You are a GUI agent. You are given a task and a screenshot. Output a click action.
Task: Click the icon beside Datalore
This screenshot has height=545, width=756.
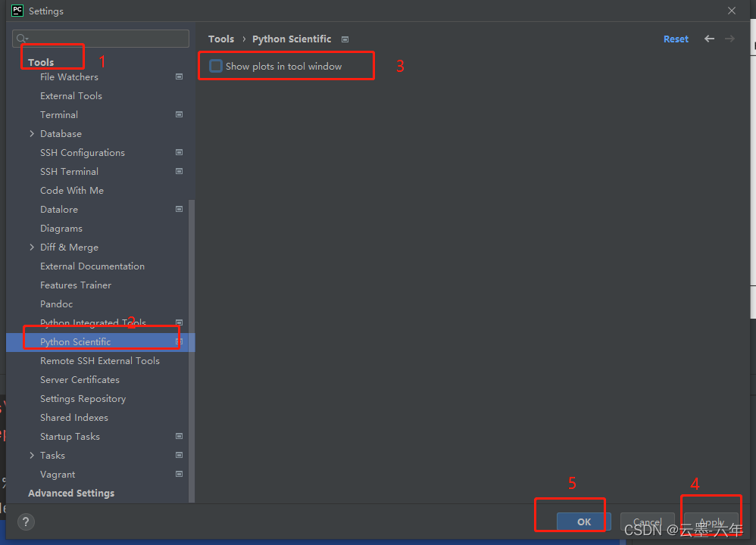(x=179, y=209)
